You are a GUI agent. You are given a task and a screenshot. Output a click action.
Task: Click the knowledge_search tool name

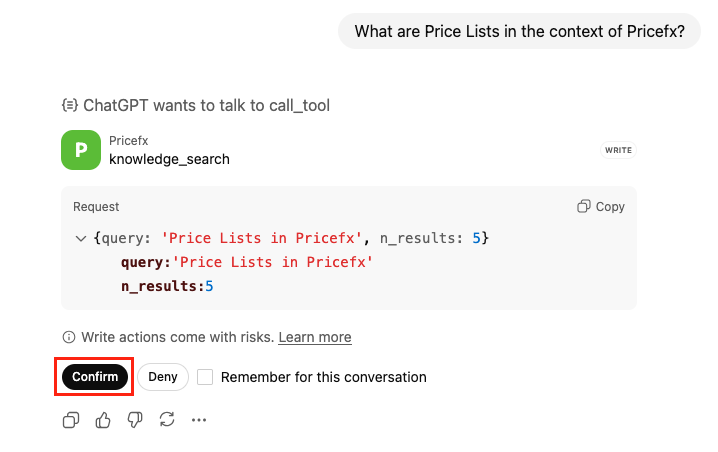tap(169, 159)
